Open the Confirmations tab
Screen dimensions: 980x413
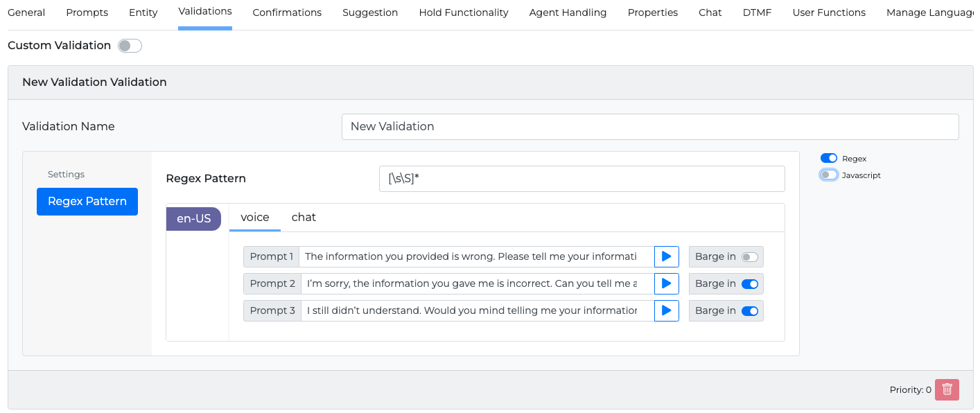[287, 12]
